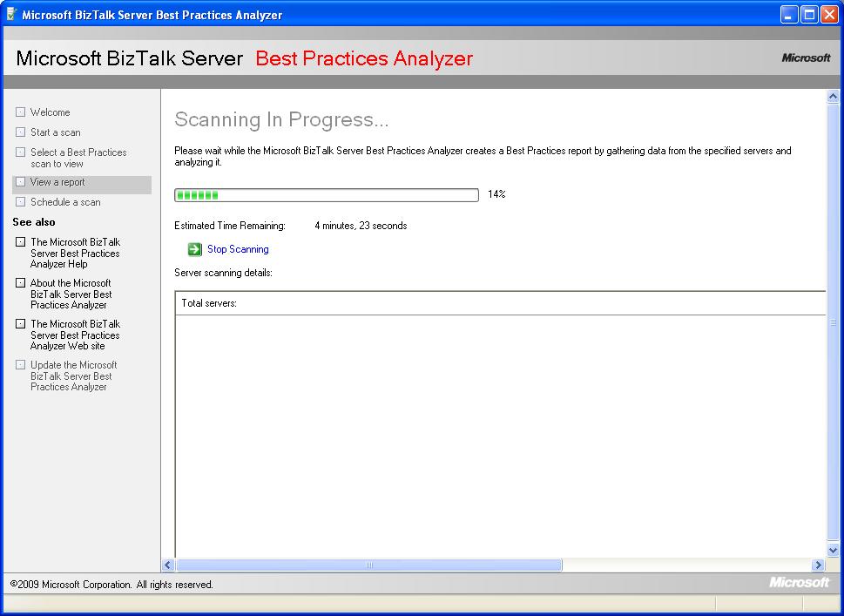844x616 pixels.
Task: Click the 4 minutes, 23 seconds value
Action: click(361, 226)
